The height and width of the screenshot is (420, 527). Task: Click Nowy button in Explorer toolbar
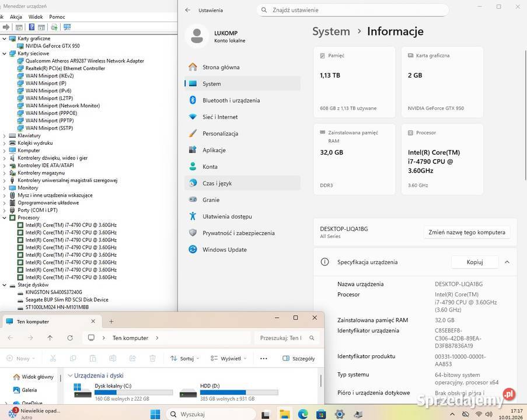coord(21,359)
